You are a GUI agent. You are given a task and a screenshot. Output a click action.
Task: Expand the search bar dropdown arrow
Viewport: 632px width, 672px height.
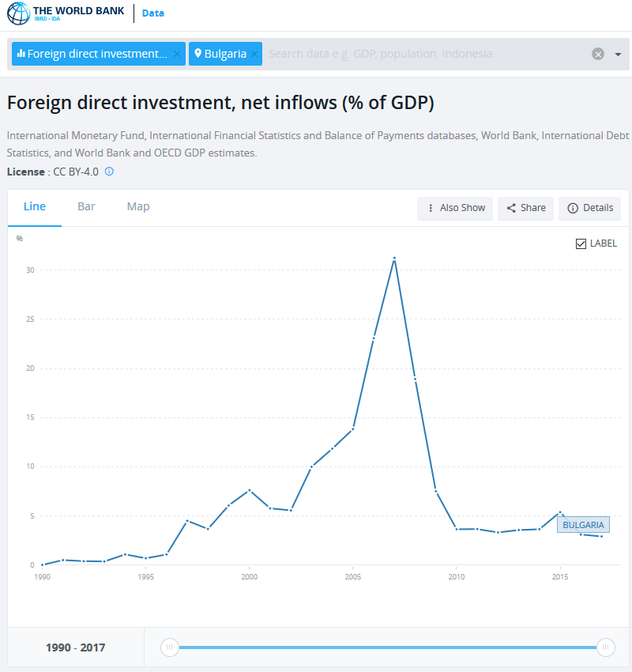(x=618, y=54)
